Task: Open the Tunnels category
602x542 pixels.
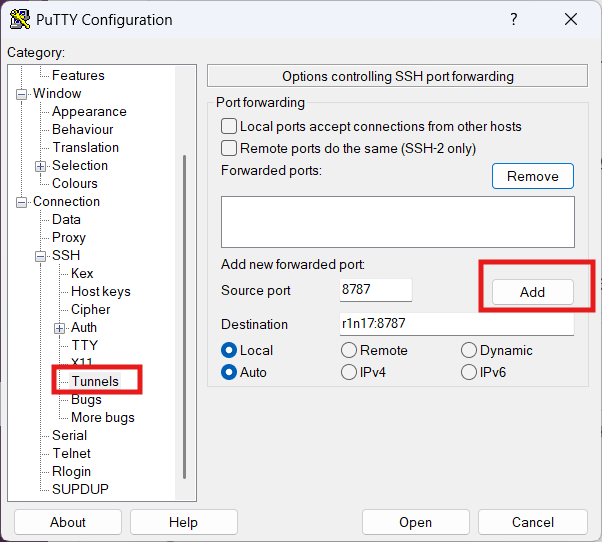Action: [95, 381]
